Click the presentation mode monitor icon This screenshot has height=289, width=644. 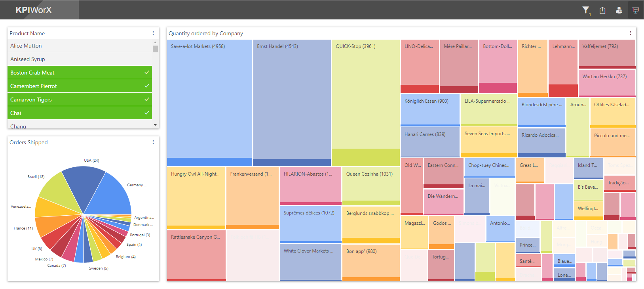(636, 10)
